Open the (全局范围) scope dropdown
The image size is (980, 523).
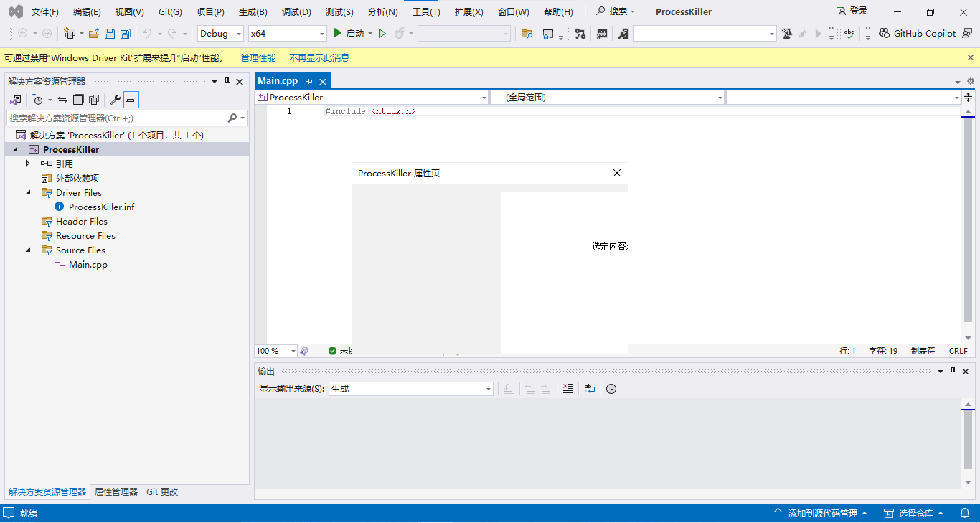pyautogui.click(x=608, y=97)
